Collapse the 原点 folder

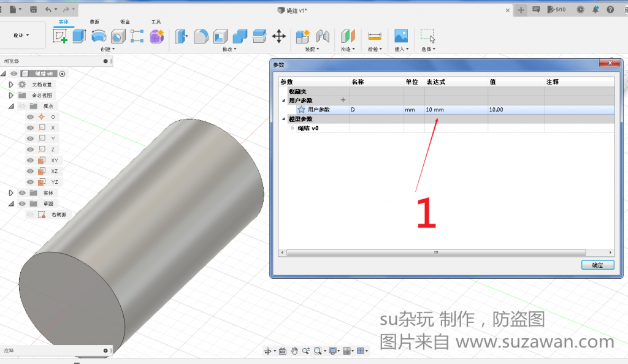coord(11,106)
